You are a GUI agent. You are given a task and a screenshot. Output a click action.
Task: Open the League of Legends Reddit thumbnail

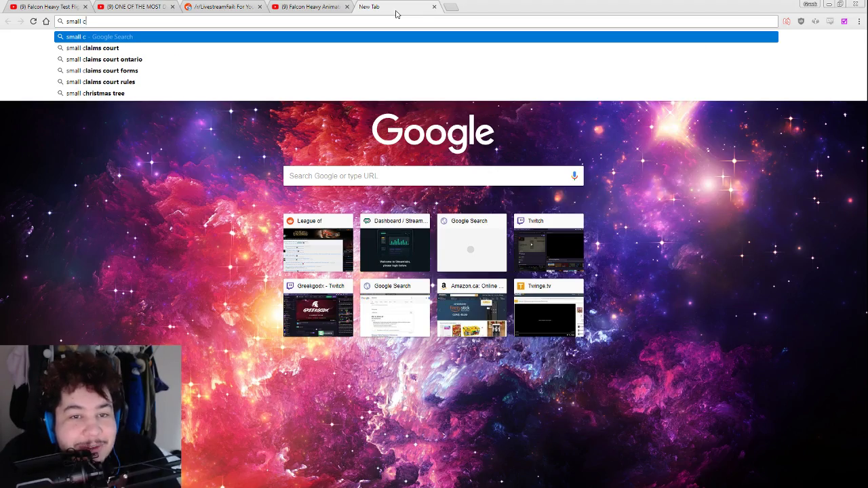coord(318,243)
